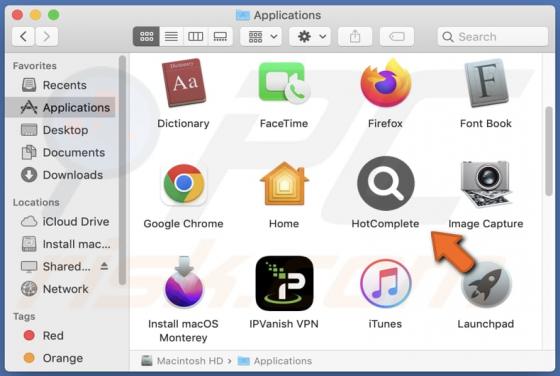Click the HotComplete file name label
The height and width of the screenshot is (376, 560).
pyautogui.click(x=385, y=224)
